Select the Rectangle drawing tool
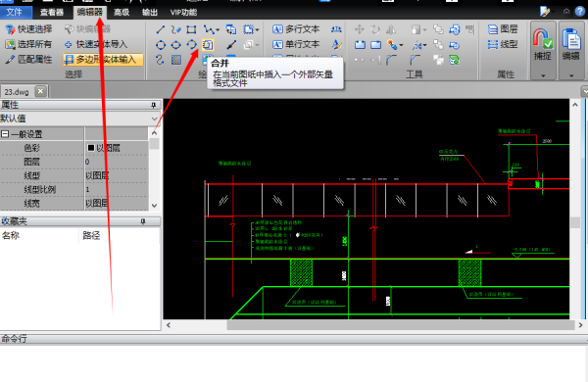This screenshot has width=588, height=382. pyautogui.click(x=191, y=29)
